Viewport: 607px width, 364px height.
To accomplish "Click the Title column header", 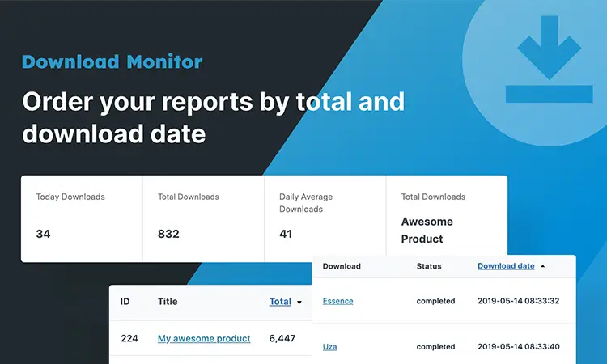I will [x=168, y=302].
